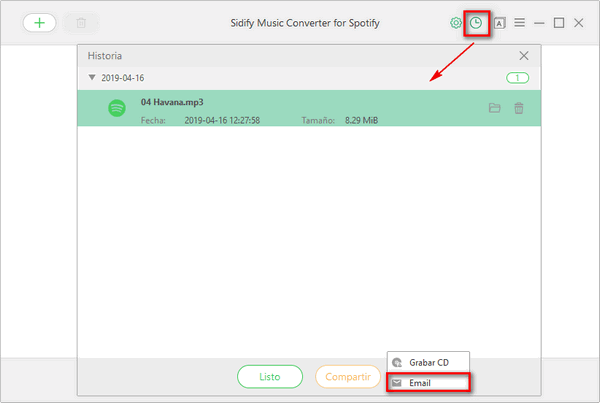Open conversion history clock icon
Screen dimensions: 600x403
(476, 23)
